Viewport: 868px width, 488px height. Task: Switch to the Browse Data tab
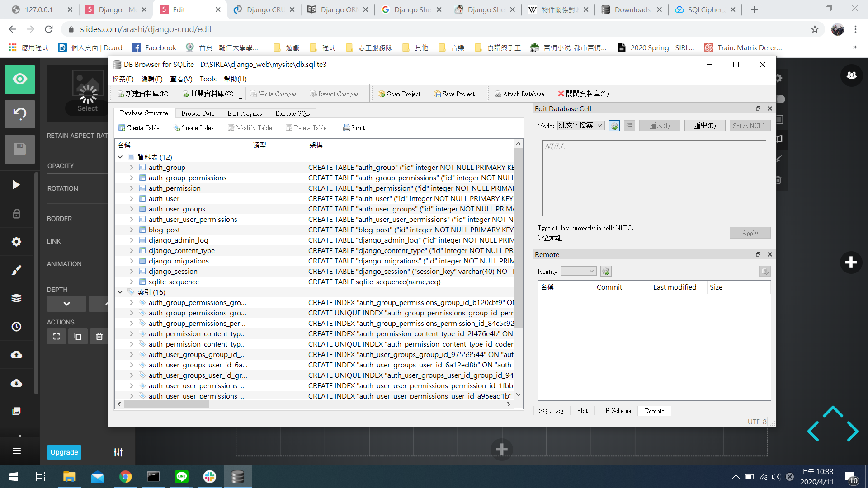(x=198, y=113)
